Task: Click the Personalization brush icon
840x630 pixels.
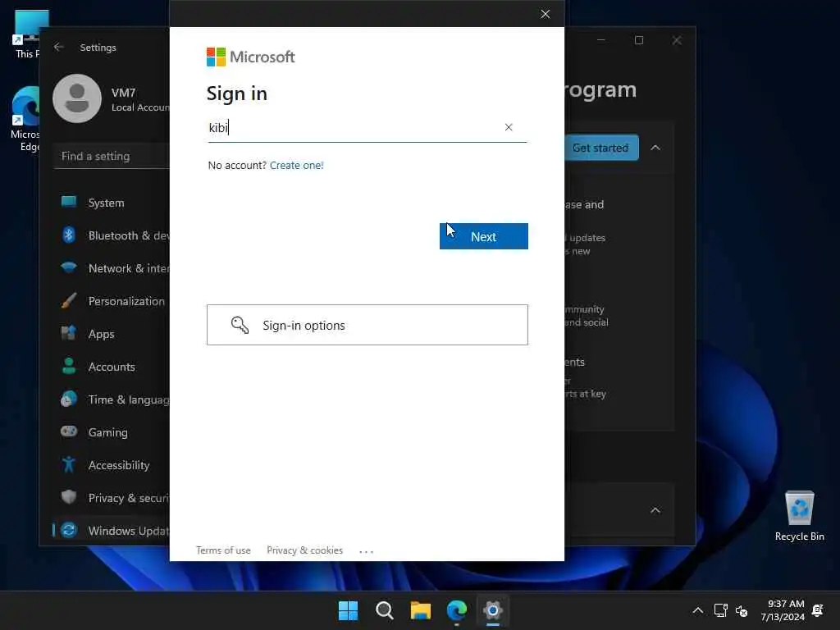Action: point(69,300)
